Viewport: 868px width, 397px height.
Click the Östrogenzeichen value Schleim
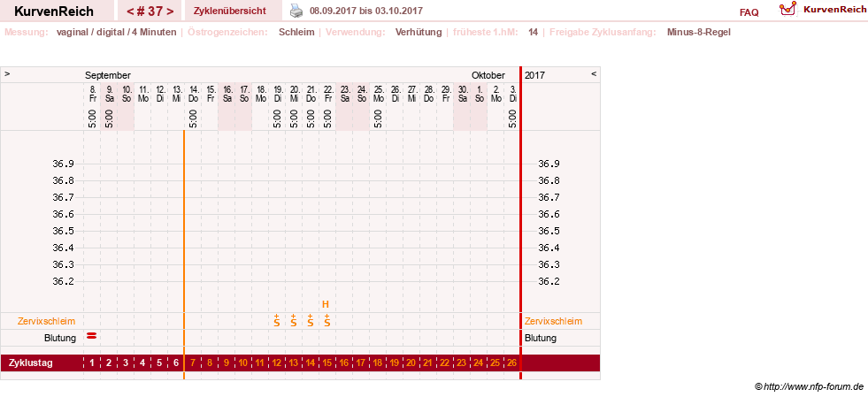(x=296, y=32)
